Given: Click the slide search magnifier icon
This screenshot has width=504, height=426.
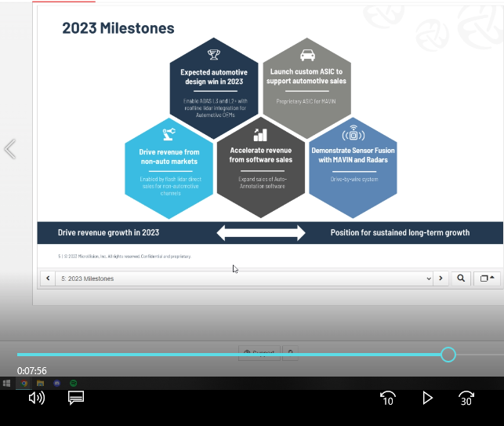Looking at the screenshot, I should (x=461, y=279).
